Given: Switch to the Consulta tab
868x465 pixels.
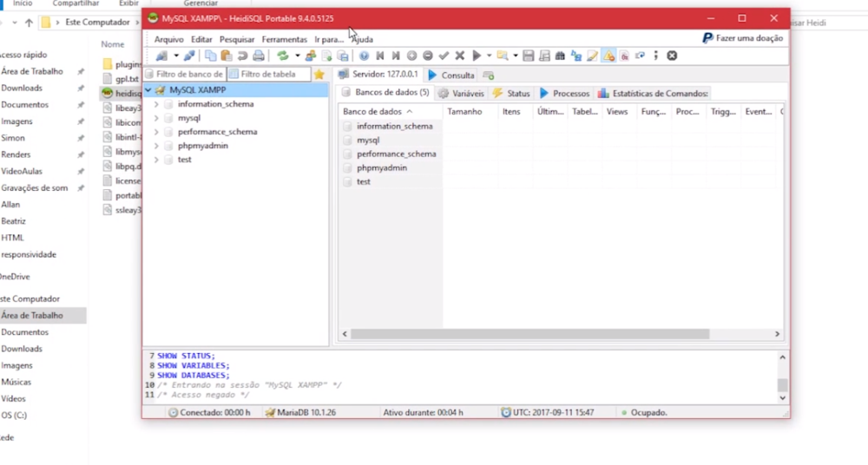Looking at the screenshot, I should coord(451,75).
